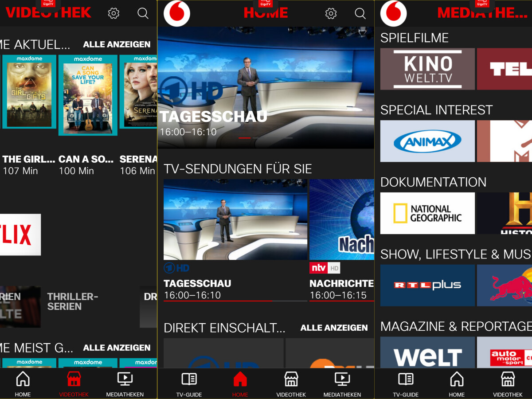Tap Alle Anzeigen beside Direkt Einschalt
This screenshot has height=399, width=532.
point(334,328)
